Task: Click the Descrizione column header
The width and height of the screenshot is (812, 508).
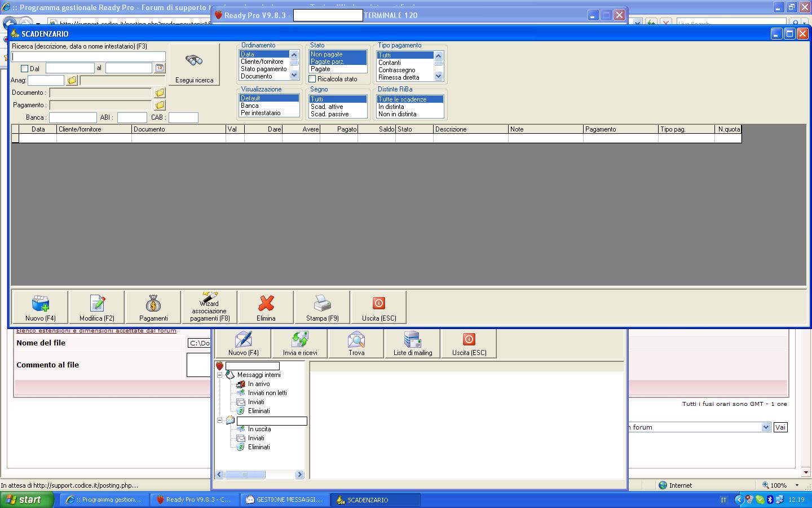Action: pos(470,129)
